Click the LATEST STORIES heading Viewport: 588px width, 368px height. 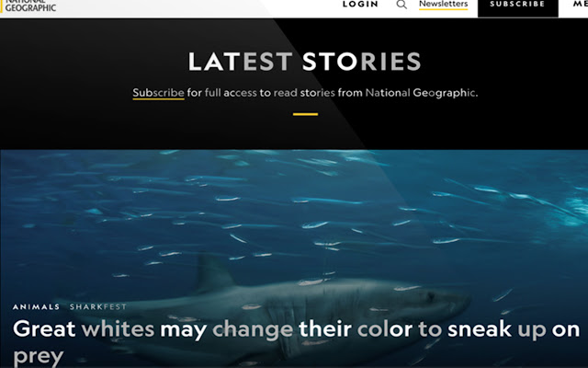(x=304, y=62)
